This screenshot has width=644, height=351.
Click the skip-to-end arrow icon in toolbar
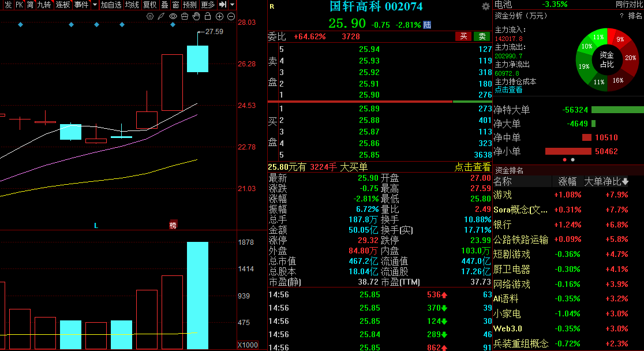[223, 5]
